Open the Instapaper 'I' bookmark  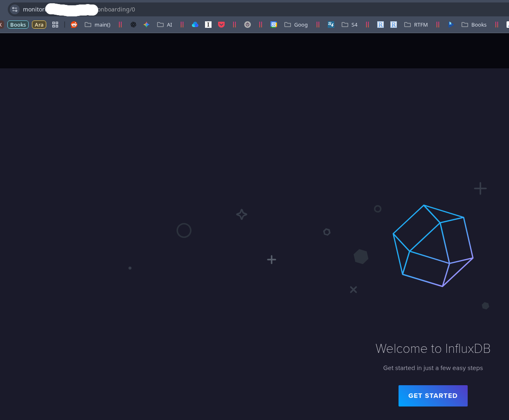click(x=208, y=25)
